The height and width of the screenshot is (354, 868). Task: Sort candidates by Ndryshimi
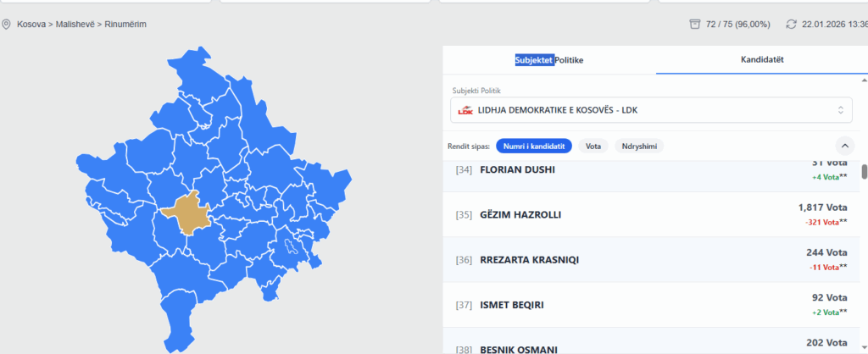point(639,147)
